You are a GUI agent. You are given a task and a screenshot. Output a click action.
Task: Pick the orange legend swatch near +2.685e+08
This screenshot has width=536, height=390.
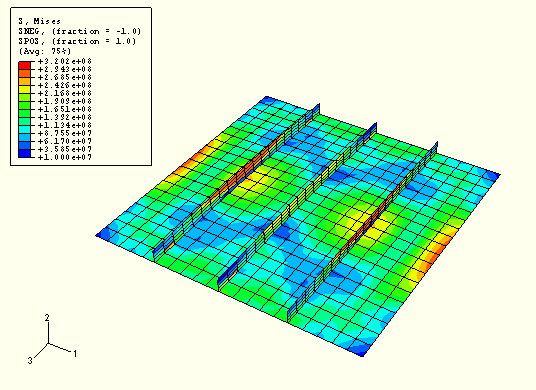point(25,73)
